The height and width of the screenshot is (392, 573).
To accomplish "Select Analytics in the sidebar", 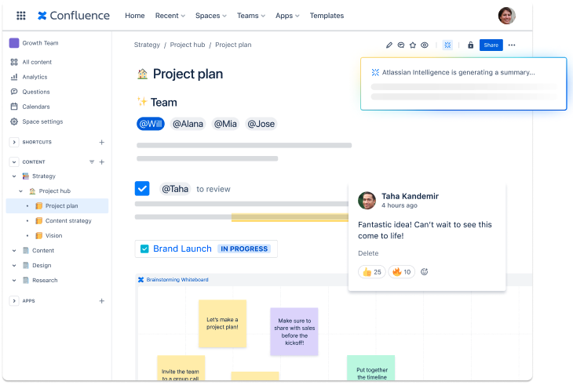I will [35, 77].
